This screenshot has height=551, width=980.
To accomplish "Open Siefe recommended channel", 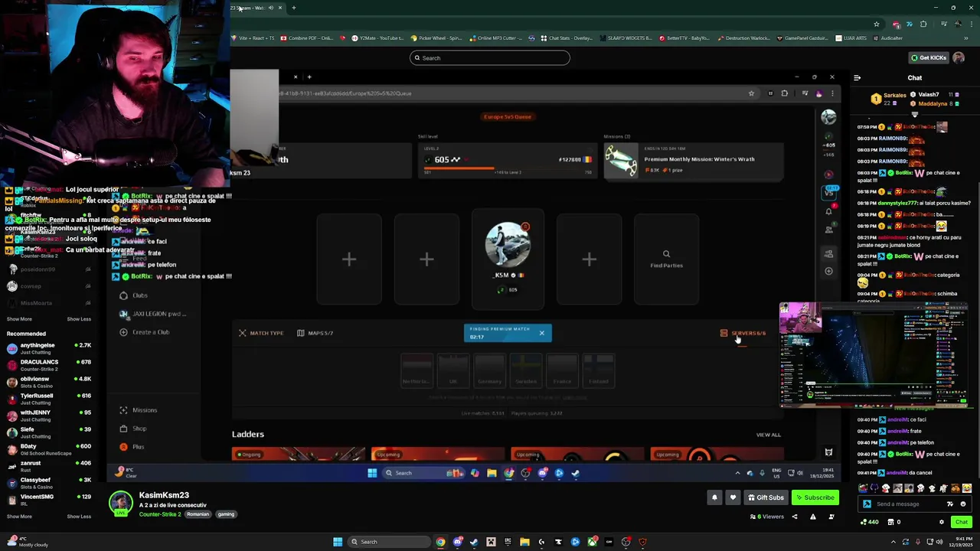I will tap(48, 432).
